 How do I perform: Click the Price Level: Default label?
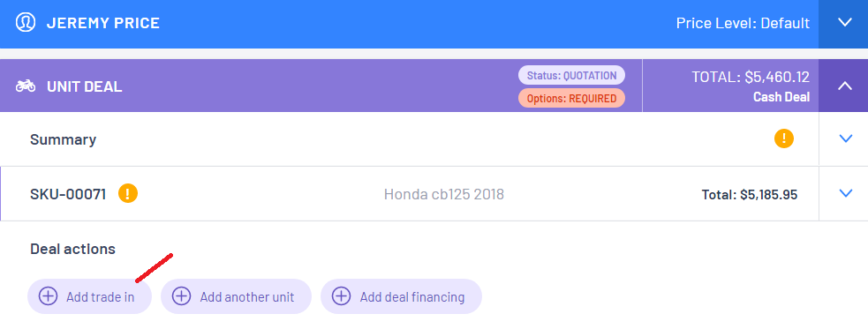click(743, 23)
